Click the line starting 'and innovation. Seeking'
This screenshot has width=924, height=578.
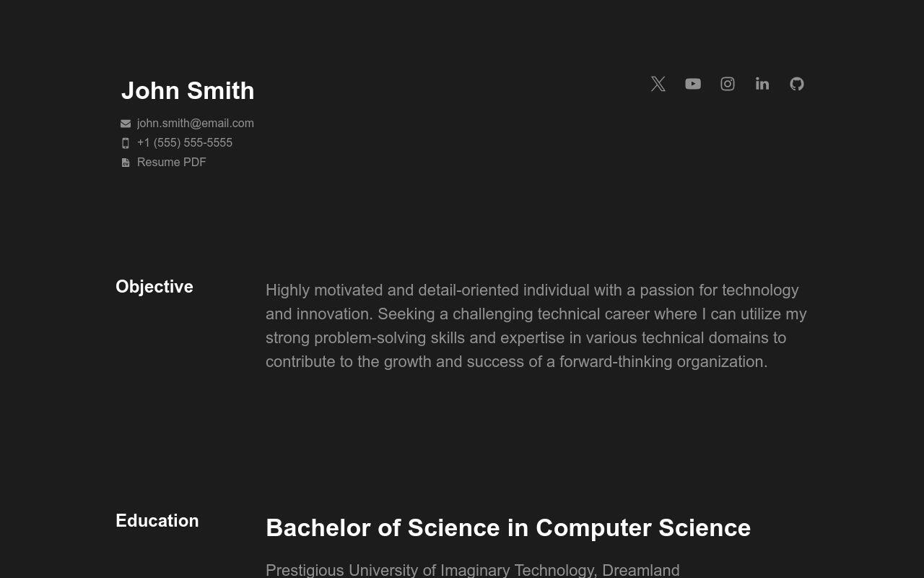point(536,314)
